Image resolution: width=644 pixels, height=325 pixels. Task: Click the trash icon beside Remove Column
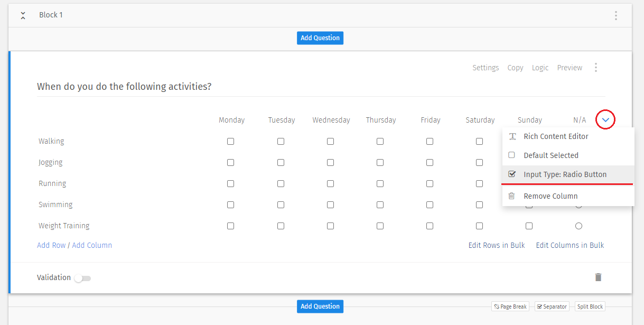tap(511, 196)
